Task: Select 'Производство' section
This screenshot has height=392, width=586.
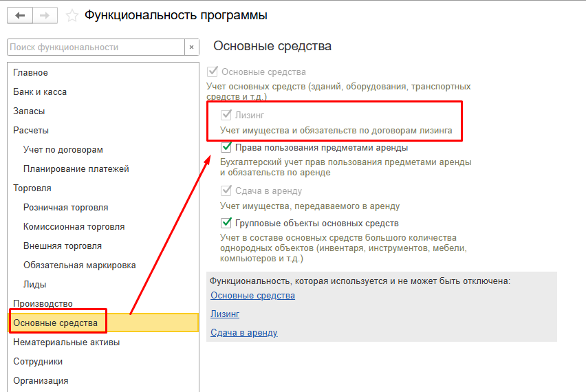Action: pyautogui.click(x=103, y=303)
